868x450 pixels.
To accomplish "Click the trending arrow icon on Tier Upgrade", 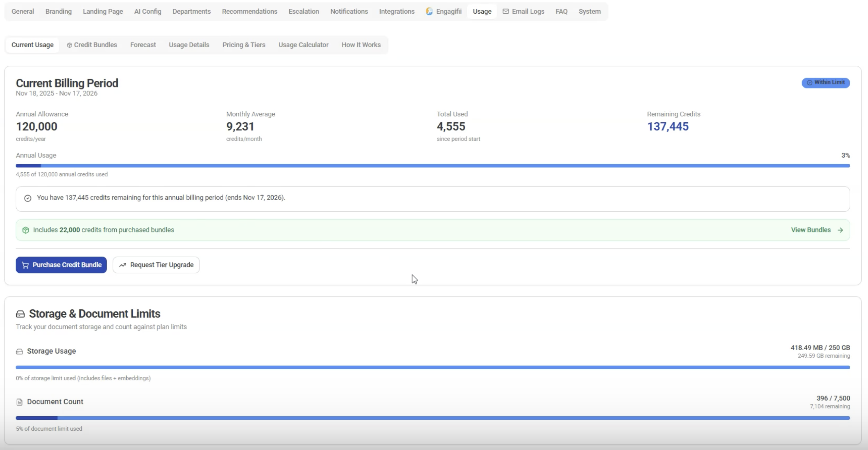I will (123, 265).
